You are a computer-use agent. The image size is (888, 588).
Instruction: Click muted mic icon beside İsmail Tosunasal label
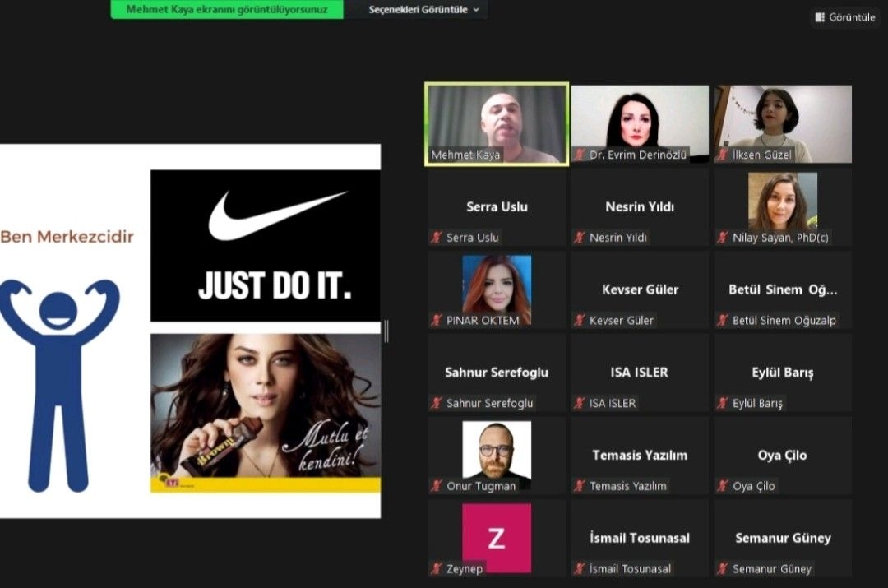[x=580, y=568]
